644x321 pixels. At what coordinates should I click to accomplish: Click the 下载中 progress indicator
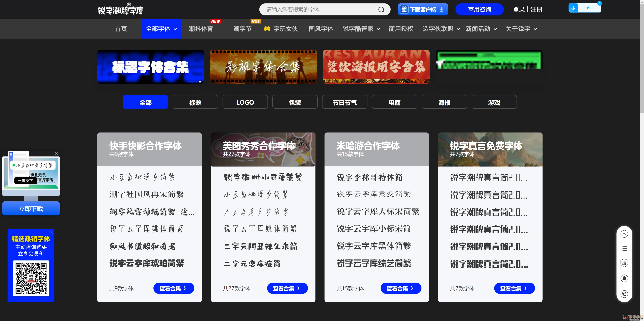point(585,8)
